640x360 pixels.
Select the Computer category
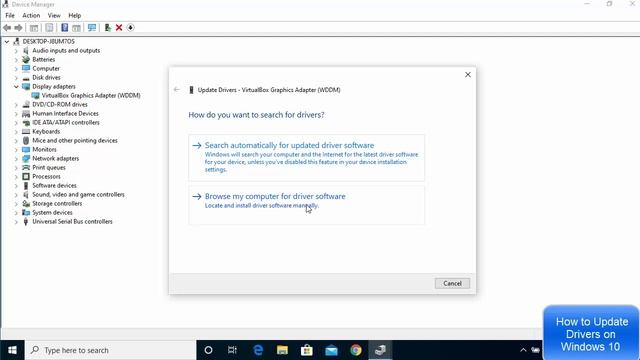[x=46, y=69]
